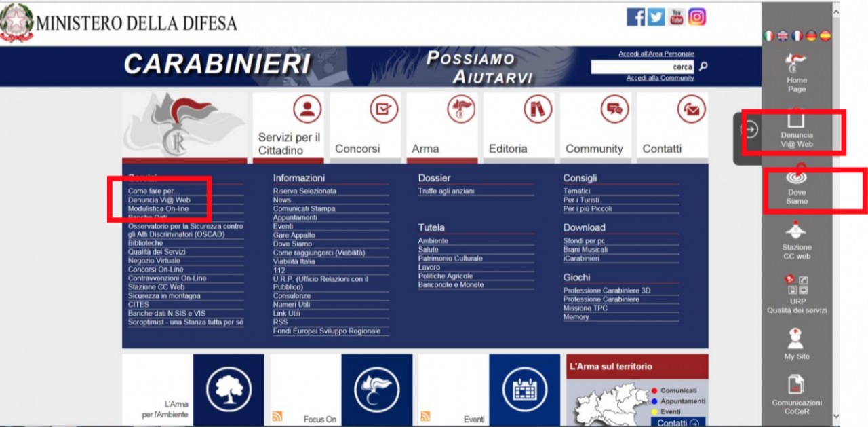Open the Twitter social icon
868x427 pixels.
(656, 17)
